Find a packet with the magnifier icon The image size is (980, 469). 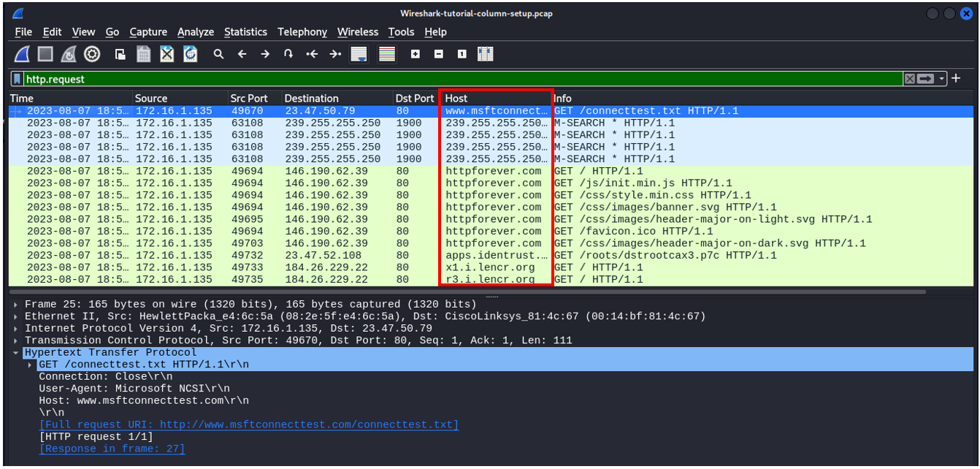click(x=218, y=54)
